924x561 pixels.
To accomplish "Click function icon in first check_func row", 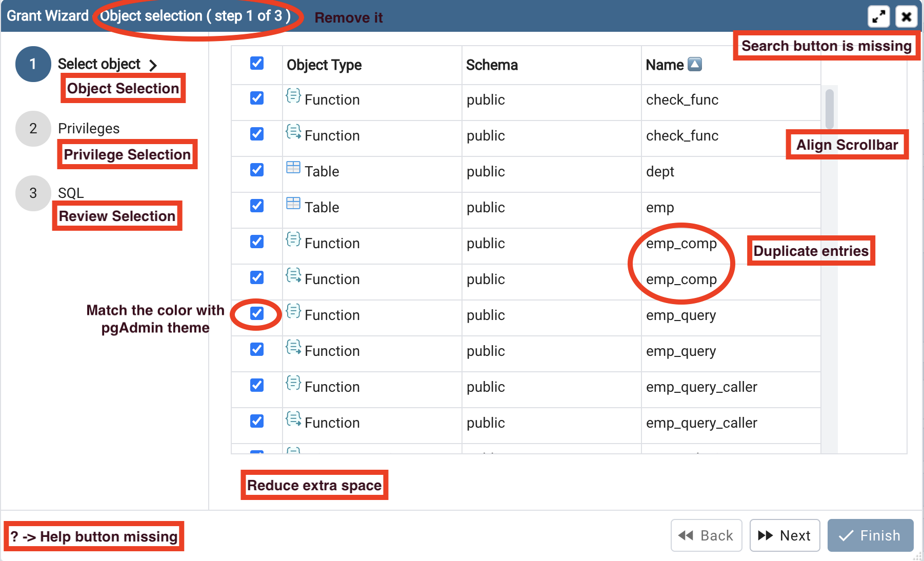I will click(x=293, y=96).
